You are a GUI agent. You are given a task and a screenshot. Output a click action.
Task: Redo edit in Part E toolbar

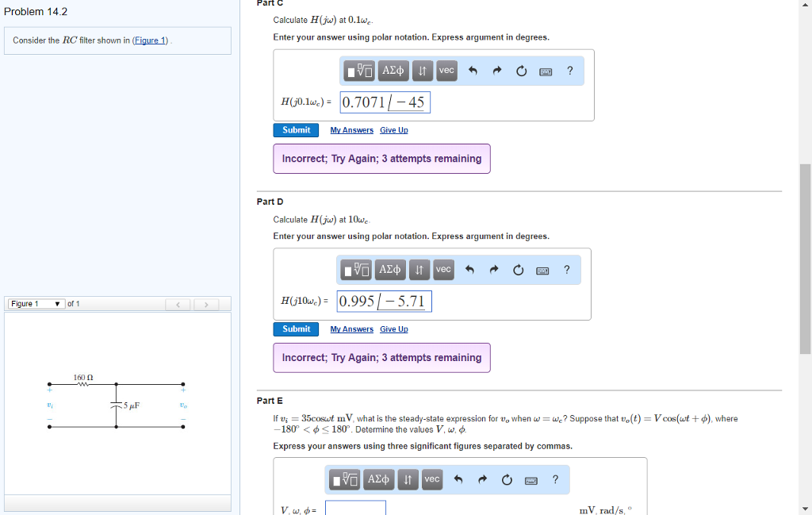point(483,479)
